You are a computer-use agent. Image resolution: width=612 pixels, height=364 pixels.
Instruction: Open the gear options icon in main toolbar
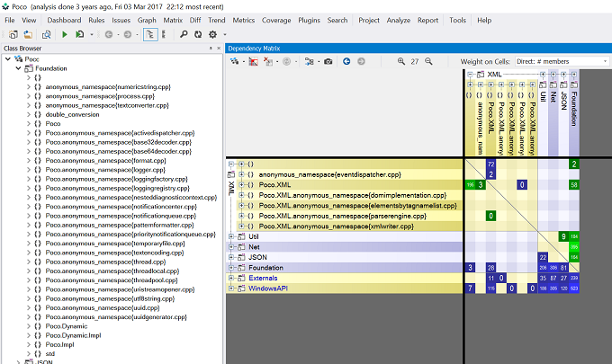click(212, 35)
